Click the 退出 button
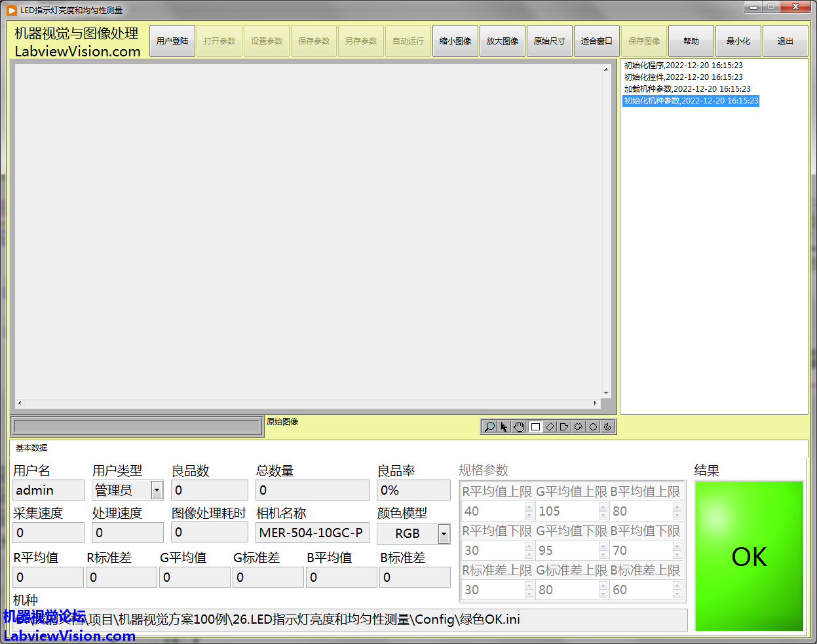817x644 pixels. tap(786, 41)
